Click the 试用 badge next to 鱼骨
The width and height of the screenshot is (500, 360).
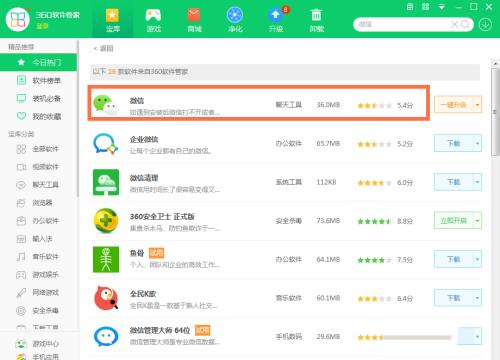tap(156, 253)
